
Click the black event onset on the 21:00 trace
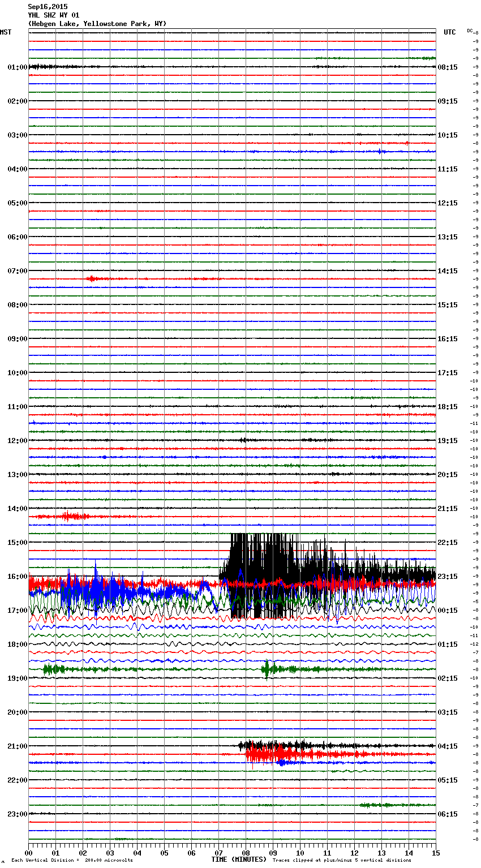click(x=242, y=745)
